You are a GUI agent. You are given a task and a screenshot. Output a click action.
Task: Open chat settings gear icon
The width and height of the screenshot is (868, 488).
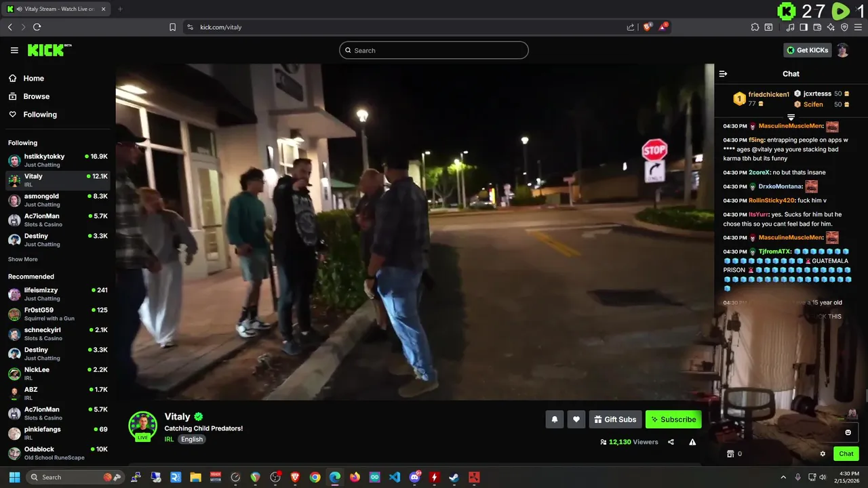(823, 454)
